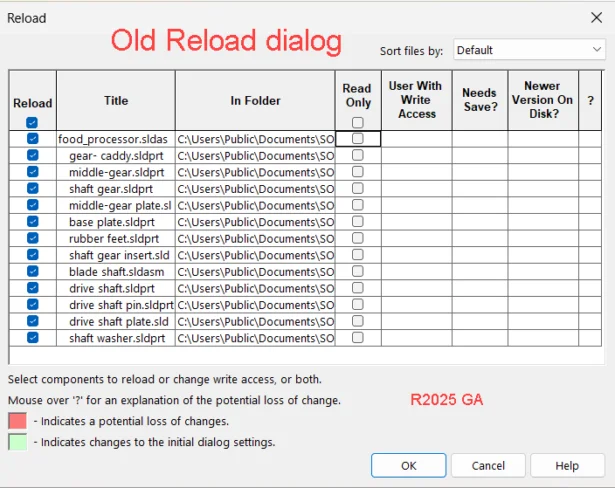
Task: Click the In Folder column header
Action: (x=255, y=101)
